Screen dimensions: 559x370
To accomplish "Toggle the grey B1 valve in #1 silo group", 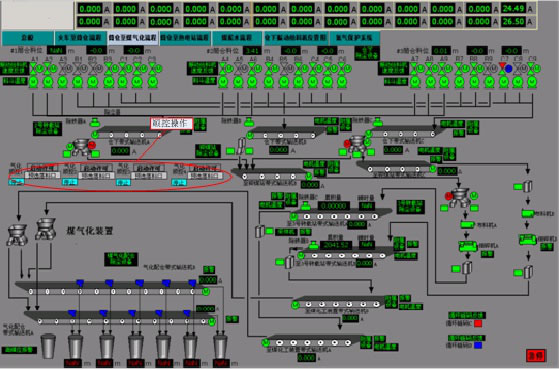I will tap(77, 68).
